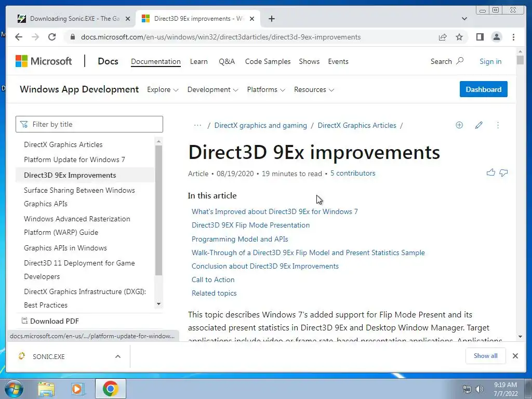Open the browser side panel

tap(480, 37)
